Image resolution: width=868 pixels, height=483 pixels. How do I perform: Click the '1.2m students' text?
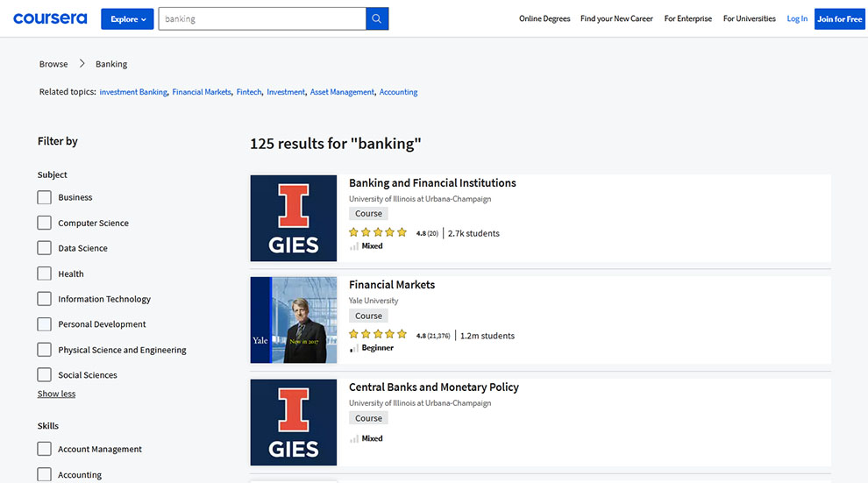[x=487, y=336]
